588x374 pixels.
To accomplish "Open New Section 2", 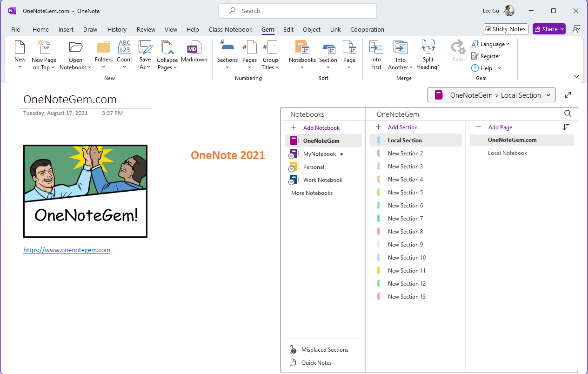I will coord(416,154).
